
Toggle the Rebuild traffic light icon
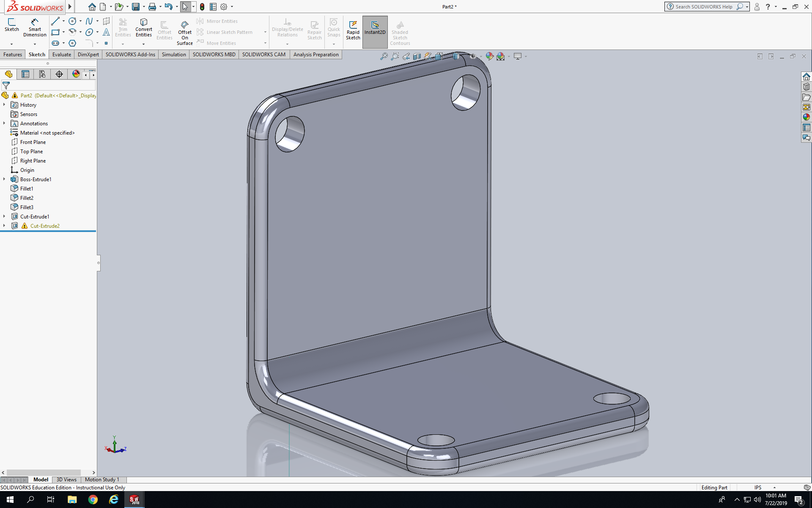(202, 7)
